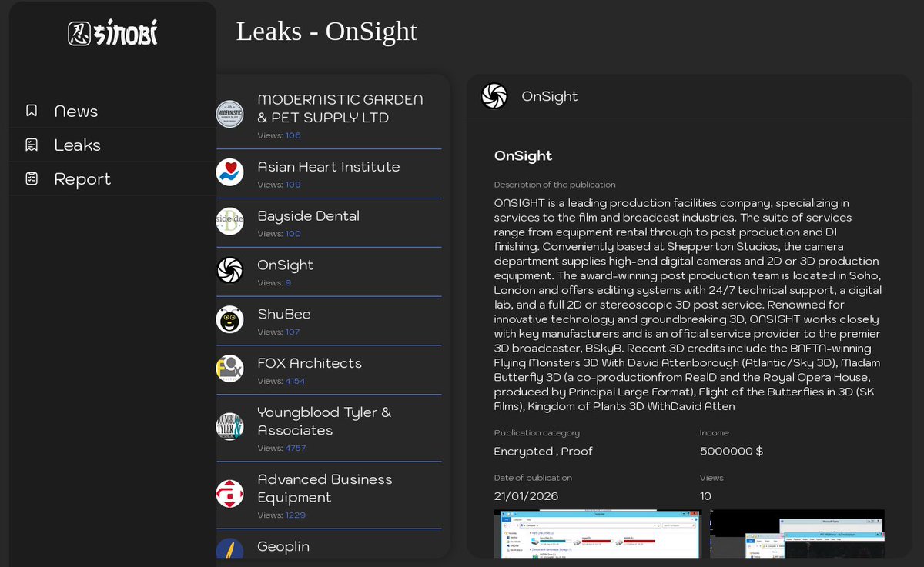
Task: Click the Sinobi logo
Action: [x=112, y=33]
